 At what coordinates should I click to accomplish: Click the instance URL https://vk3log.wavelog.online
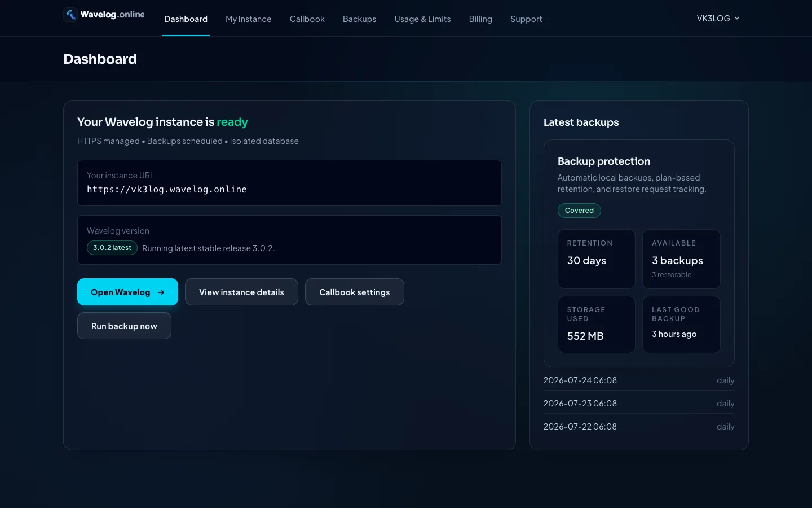167,190
